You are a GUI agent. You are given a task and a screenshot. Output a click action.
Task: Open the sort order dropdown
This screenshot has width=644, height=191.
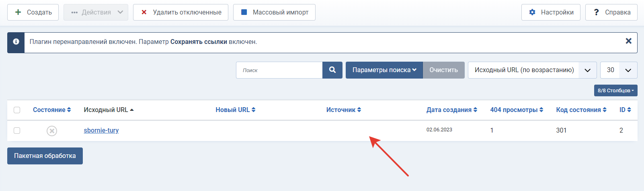(532, 70)
